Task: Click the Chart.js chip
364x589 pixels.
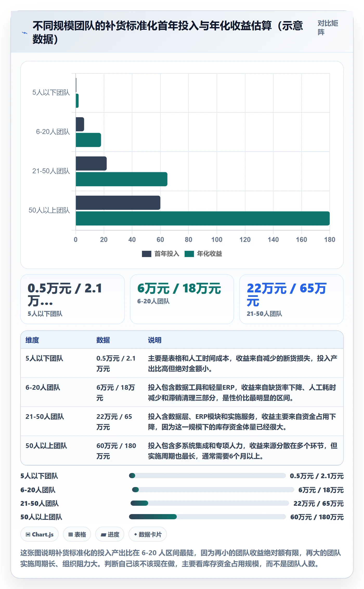Action: tap(40, 534)
